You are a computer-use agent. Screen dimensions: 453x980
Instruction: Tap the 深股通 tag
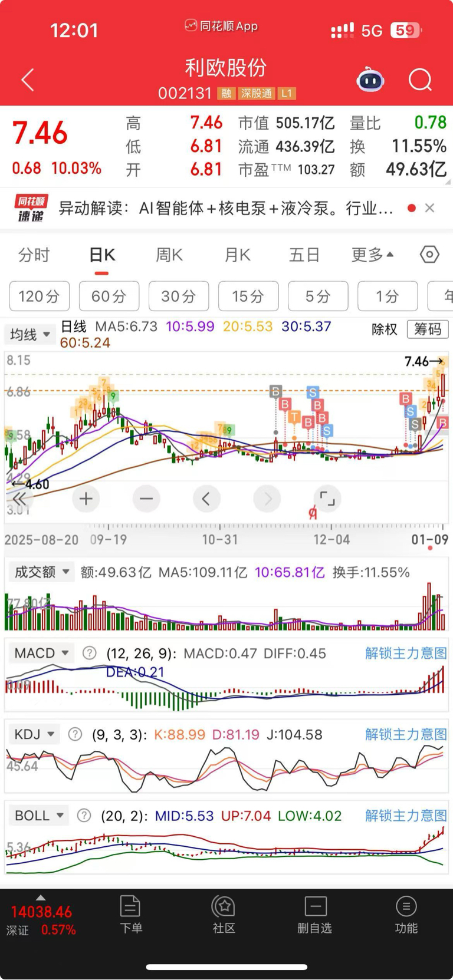click(256, 94)
